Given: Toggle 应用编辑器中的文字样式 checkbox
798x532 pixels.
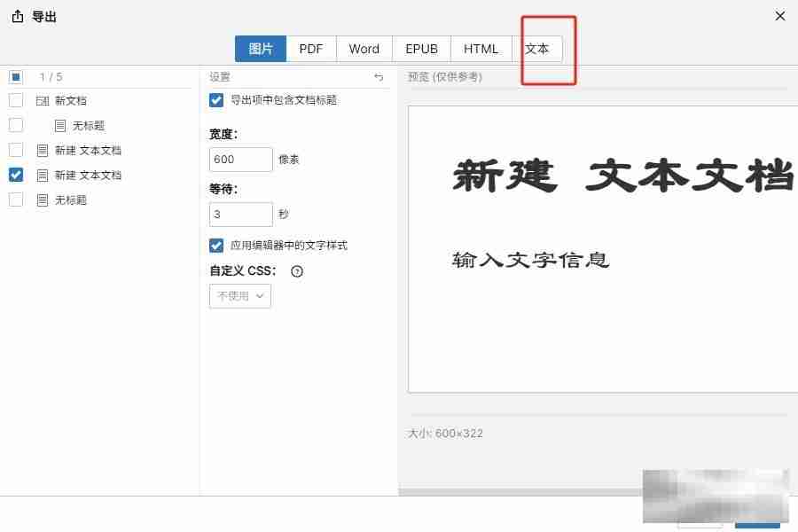Looking at the screenshot, I should [x=216, y=246].
